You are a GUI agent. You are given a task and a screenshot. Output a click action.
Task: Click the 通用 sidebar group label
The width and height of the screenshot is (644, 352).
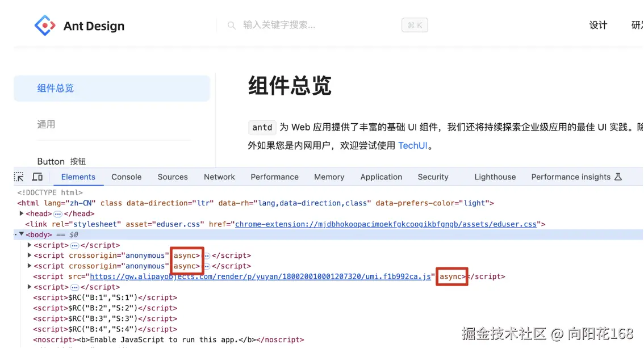[x=46, y=124]
